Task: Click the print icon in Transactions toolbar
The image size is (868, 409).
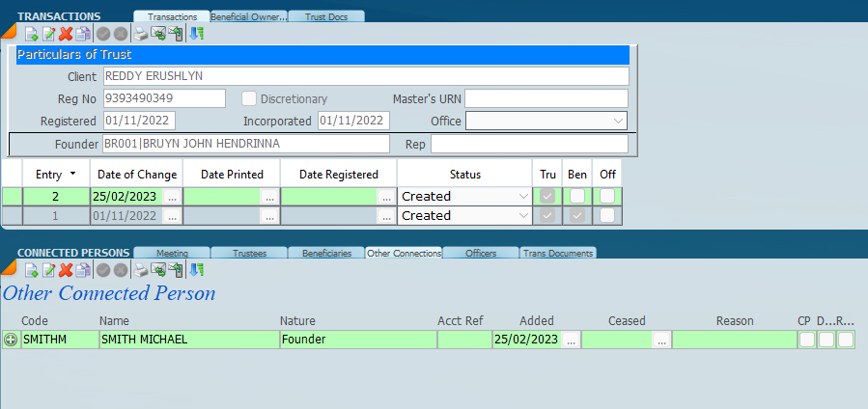Action: [x=141, y=34]
